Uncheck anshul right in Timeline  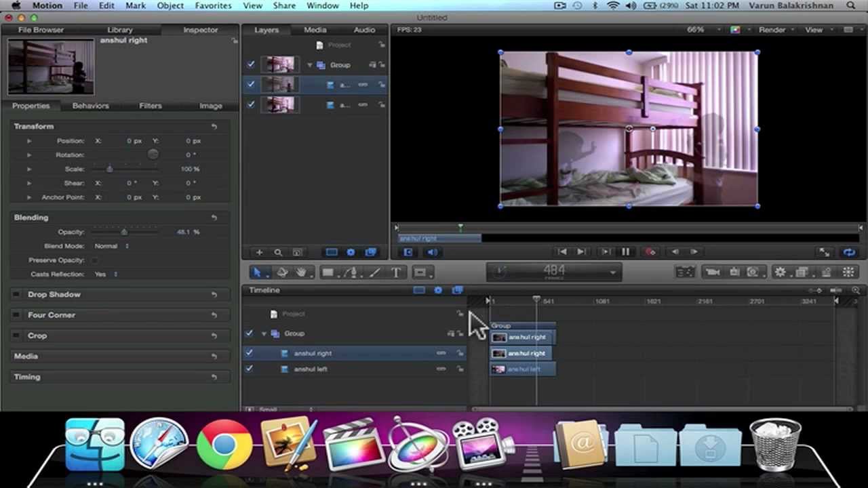(249, 352)
